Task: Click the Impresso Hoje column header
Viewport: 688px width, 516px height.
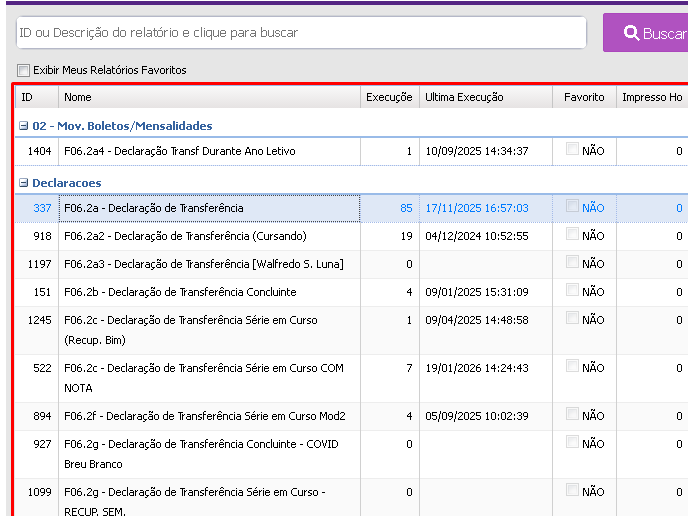Action: point(652,97)
